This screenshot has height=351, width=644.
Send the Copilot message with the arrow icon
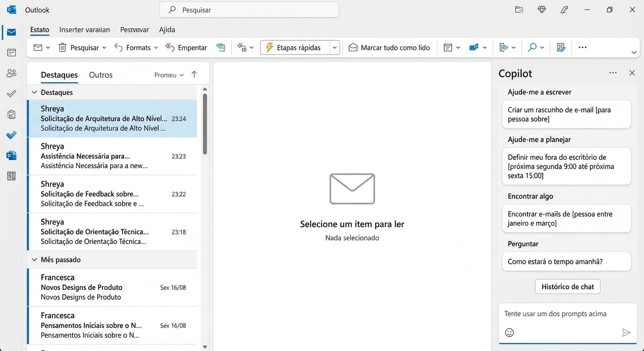click(x=627, y=333)
